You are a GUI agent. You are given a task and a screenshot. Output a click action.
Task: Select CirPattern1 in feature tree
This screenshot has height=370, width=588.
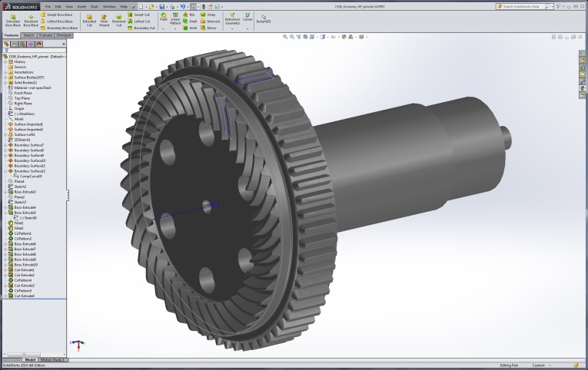[20, 233]
